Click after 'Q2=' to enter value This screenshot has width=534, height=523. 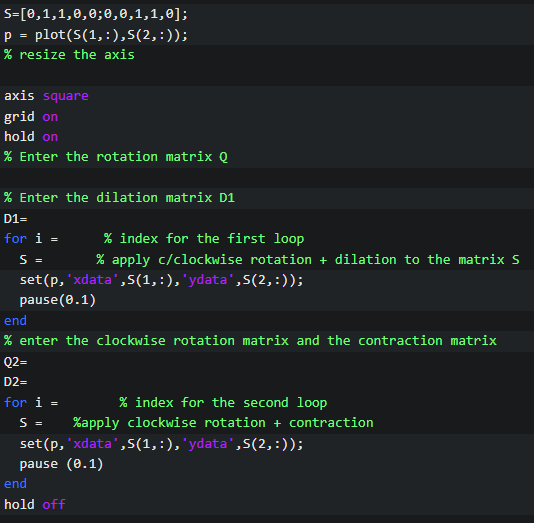31,362
